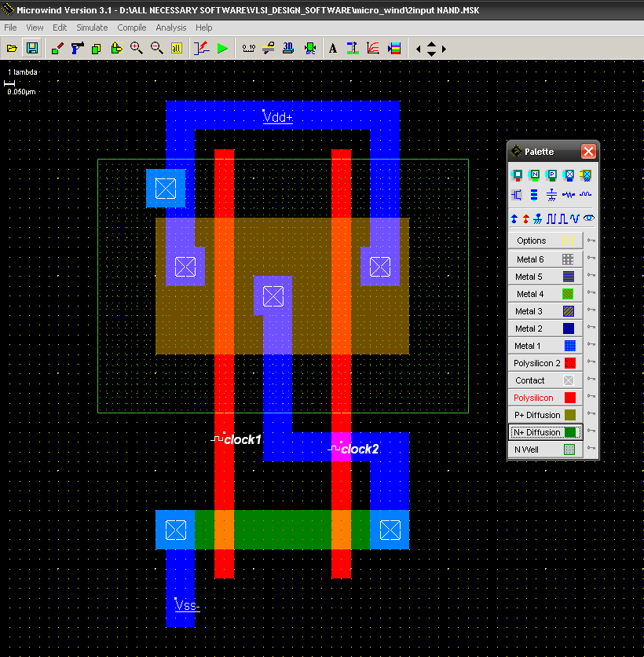
Task: Open the File menu
Action: pyautogui.click(x=10, y=28)
